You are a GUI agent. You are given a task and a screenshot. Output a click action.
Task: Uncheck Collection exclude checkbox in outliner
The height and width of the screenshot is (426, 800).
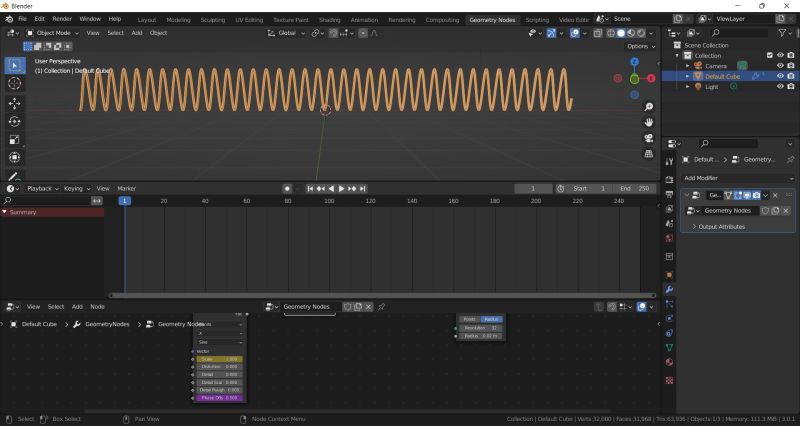(770, 55)
